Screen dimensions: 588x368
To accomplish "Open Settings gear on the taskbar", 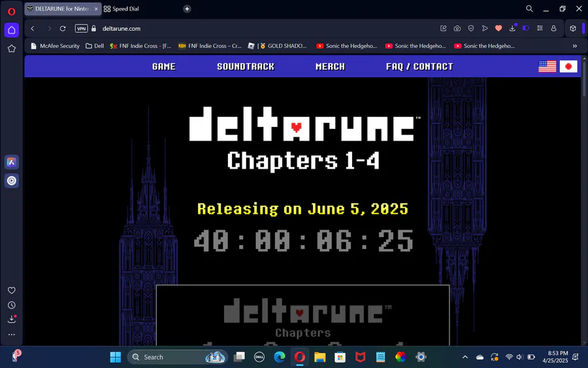I will coord(421,357).
